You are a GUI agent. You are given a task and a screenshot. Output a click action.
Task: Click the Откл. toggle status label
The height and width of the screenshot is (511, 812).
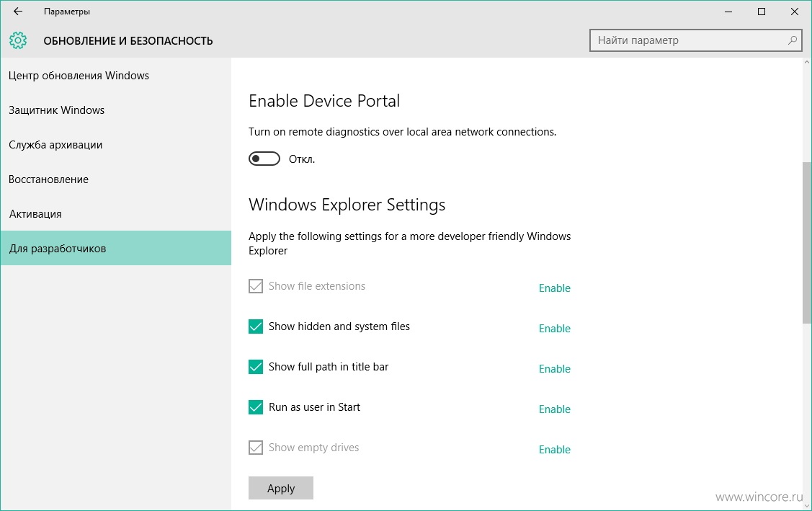[x=302, y=159]
